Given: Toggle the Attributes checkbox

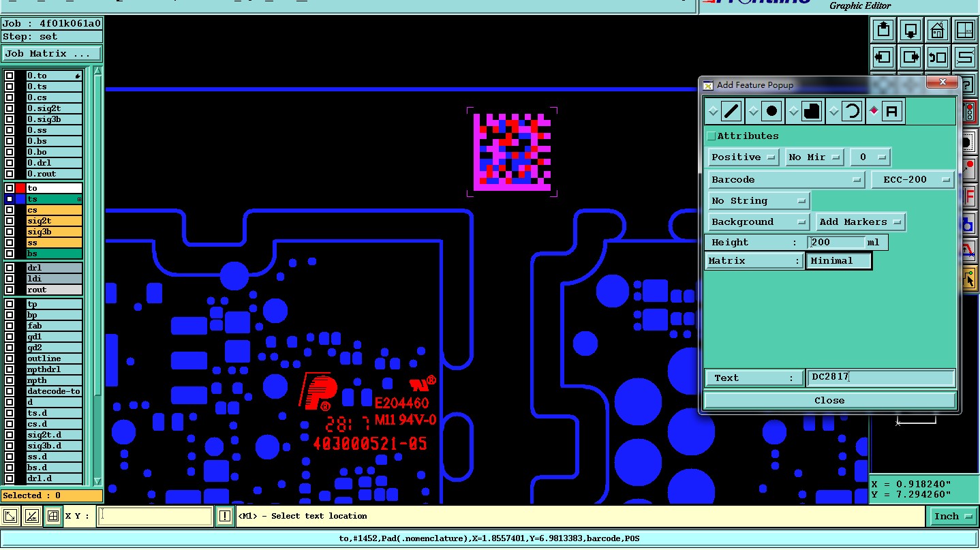Looking at the screenshot, I should click(711, 136).
